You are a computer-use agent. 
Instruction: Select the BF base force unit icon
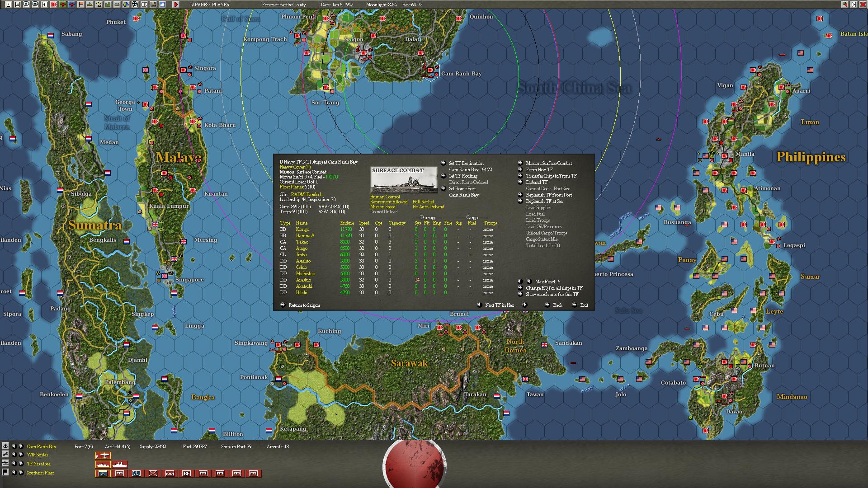(186, 473)
